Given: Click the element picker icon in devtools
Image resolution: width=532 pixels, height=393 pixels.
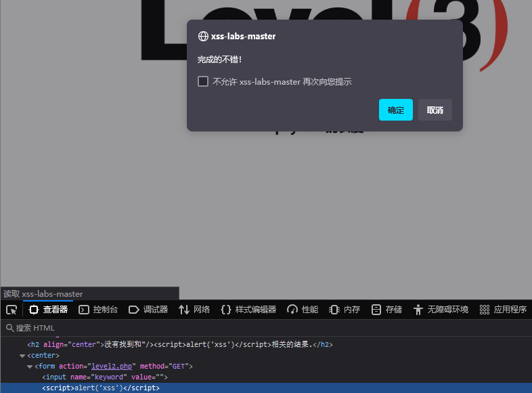Looking at the screenshot, I should tap(12, 310).
